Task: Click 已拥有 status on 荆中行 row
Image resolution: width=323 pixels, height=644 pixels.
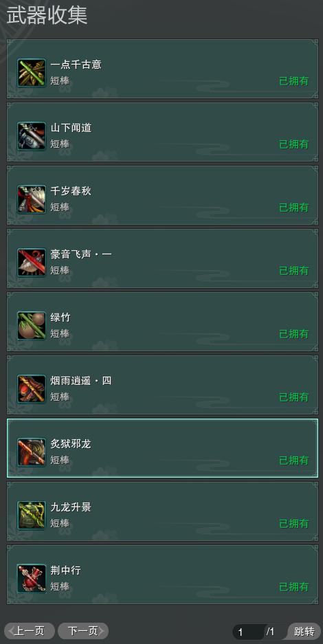Action: (294, 587)
